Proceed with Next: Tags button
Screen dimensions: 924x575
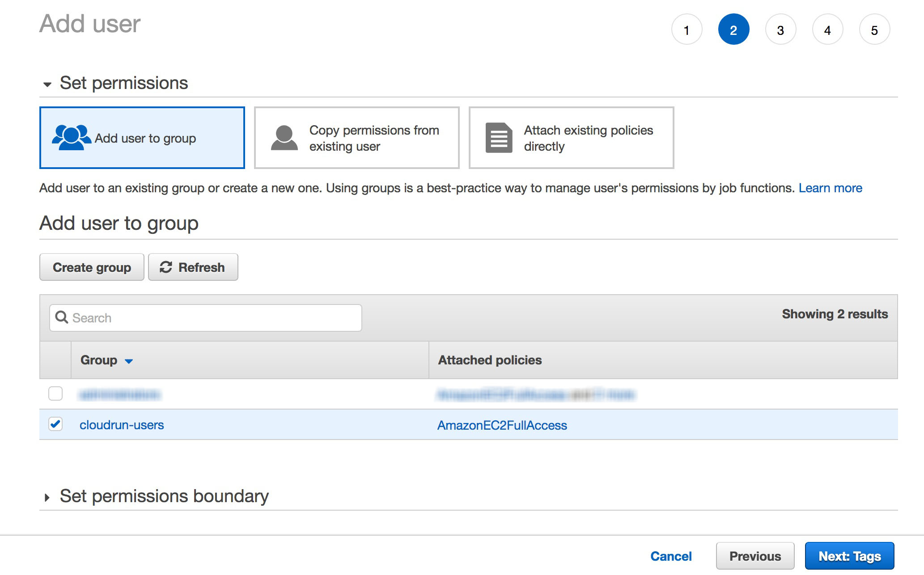[849, 556]
